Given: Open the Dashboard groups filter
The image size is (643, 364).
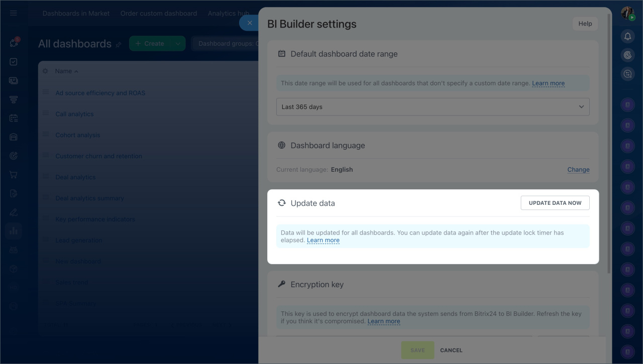Looking at the screenshot, I should coord(227,44).
